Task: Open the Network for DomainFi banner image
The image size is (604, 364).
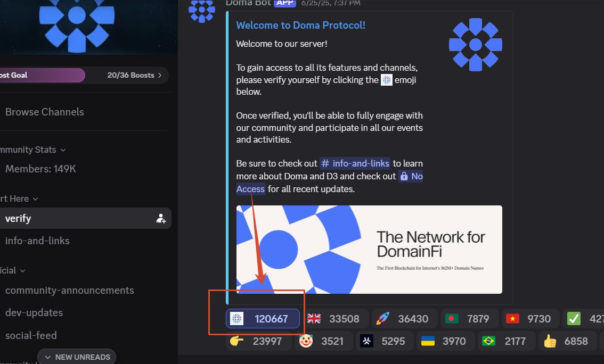Action: 369,250
